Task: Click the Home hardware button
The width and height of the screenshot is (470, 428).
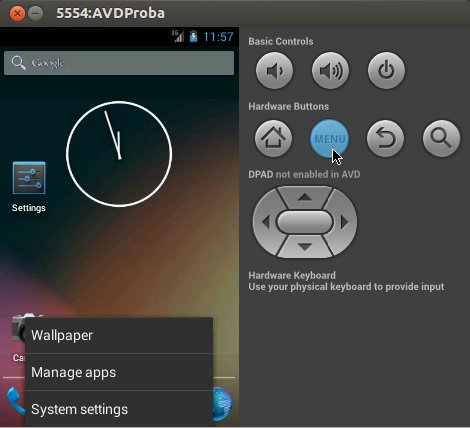Action: (x=273, y=138)
